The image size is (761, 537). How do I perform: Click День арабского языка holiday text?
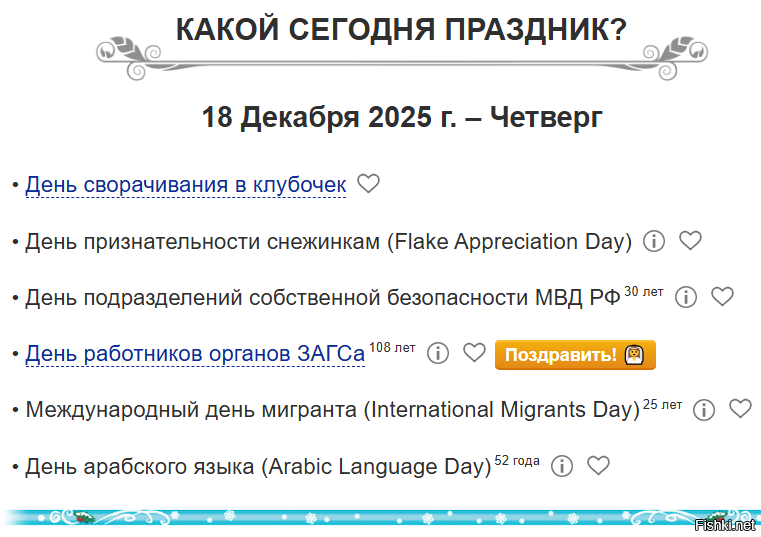[258, 467]
